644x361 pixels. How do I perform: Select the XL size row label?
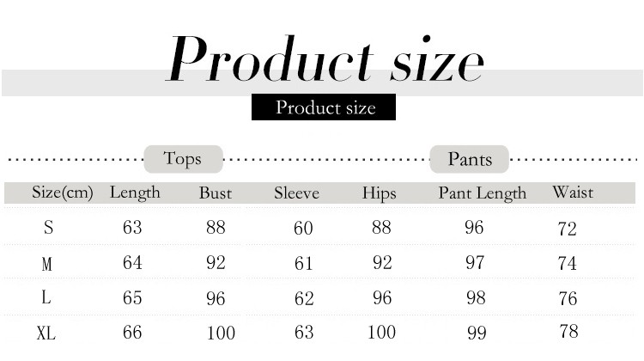[x=46, y=333]
